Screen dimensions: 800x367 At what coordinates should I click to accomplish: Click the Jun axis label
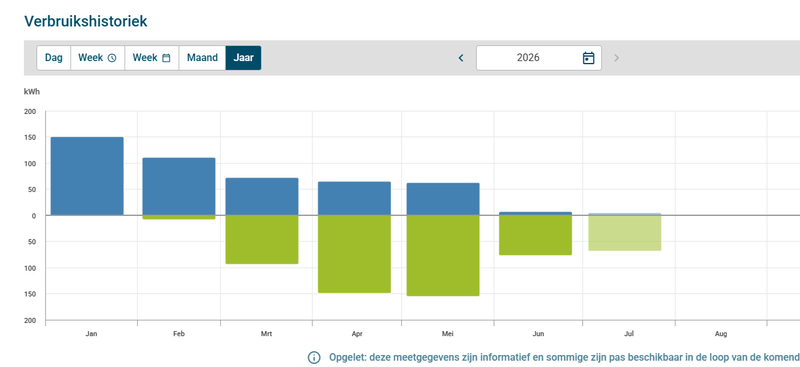pos(538,334)
